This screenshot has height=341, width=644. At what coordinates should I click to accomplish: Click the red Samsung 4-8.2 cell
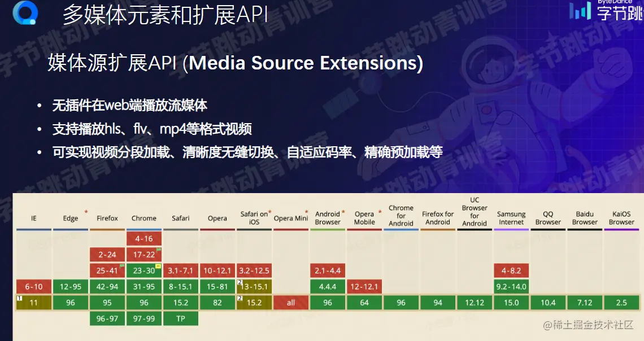[511, 270]
